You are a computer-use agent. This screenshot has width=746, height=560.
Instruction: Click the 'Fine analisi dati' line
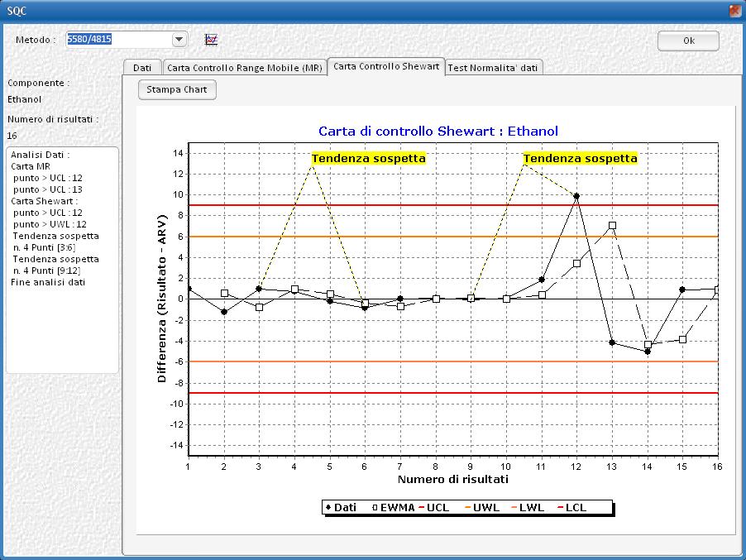tap(48, 282)
